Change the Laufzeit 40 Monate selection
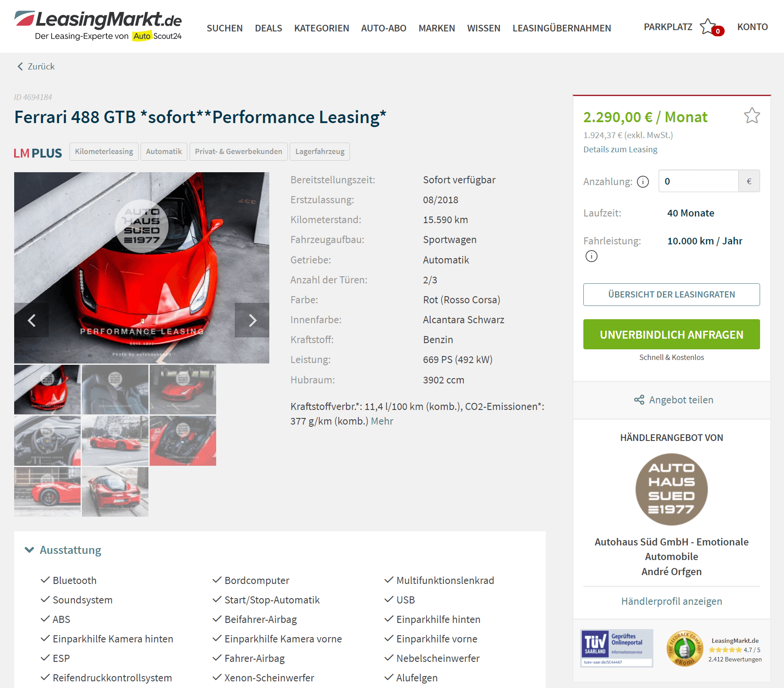The height and width of the screenshot is (688, 784). click(691, 213)
